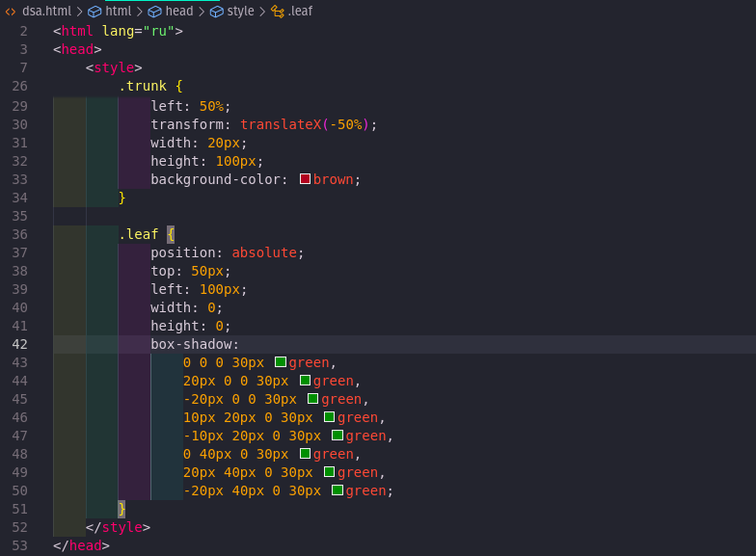Click '50%' left value on line 29
The image size is (756, 556).
click(211, 106)
